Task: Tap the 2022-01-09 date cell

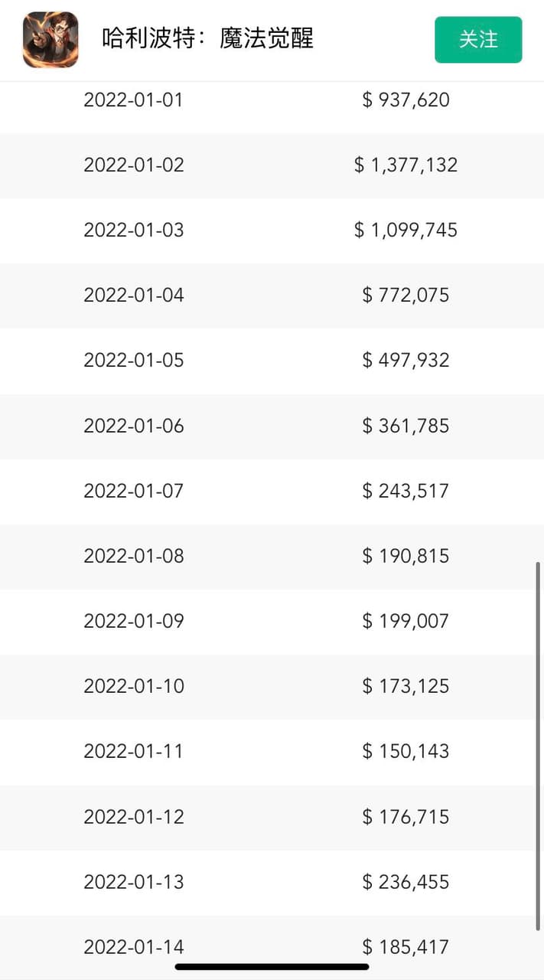Action: (x=133, y=621)
